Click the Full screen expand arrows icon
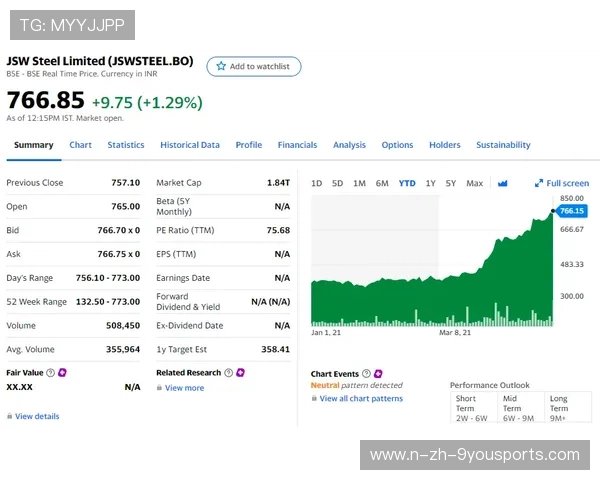600x480 pixels. (539, 183)
